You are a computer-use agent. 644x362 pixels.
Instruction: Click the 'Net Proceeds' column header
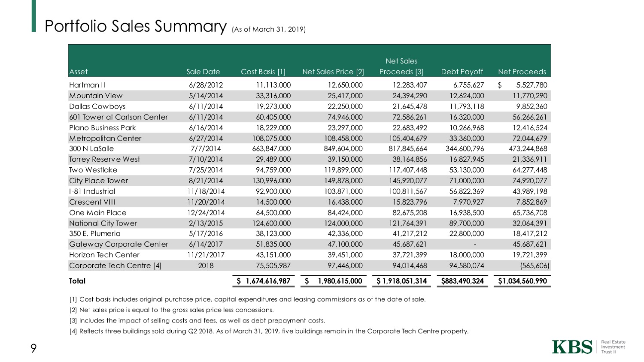click(x=522, y=72)
